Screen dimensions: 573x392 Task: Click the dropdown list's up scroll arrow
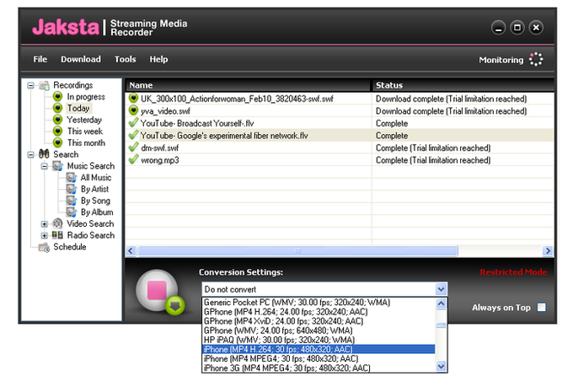[441, 303]
